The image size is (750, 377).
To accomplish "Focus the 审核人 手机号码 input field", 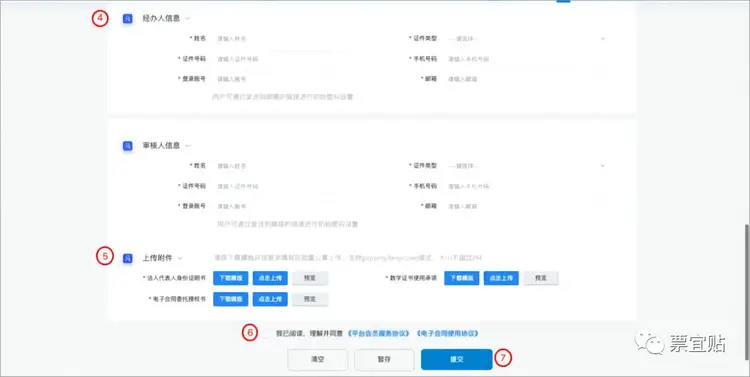I will [526, 186].
